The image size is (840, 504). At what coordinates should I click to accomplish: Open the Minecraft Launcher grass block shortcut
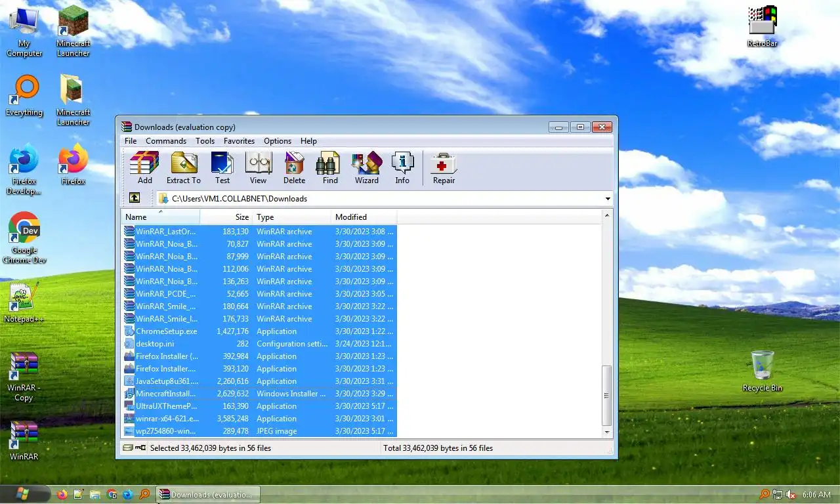73,31
